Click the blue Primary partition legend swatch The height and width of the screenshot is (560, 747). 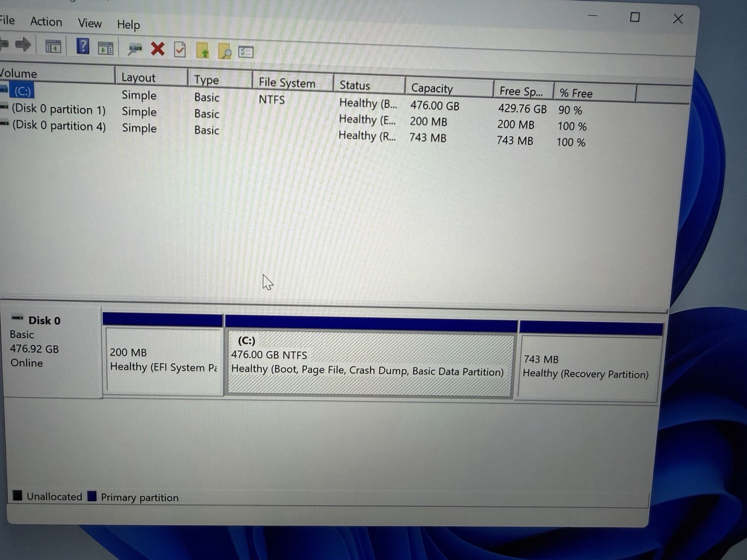pyautogui.click(x=92, y=496)
